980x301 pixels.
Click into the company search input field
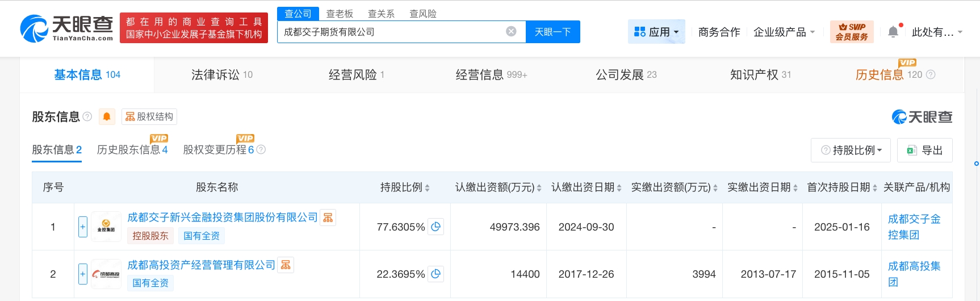tap(392, 32)
